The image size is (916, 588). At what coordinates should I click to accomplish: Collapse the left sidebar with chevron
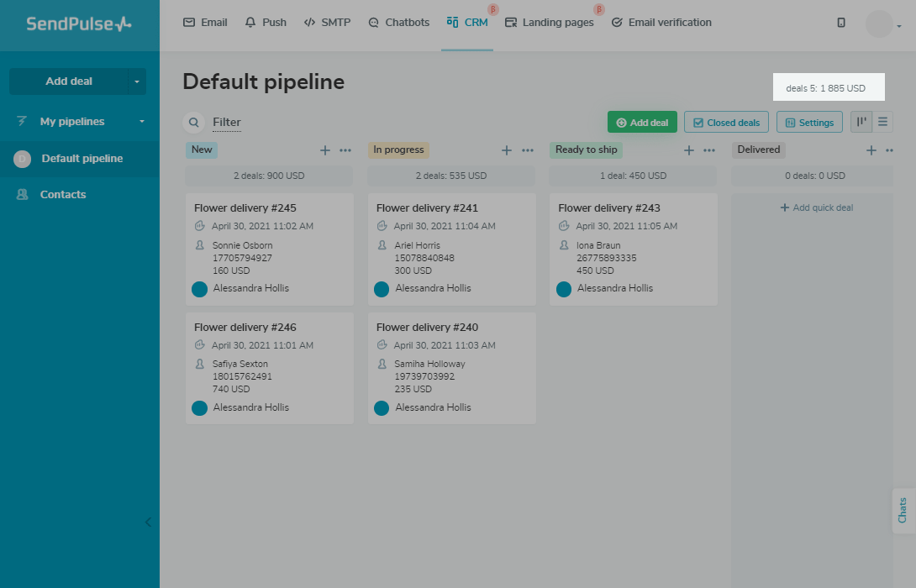click(148, 522)
